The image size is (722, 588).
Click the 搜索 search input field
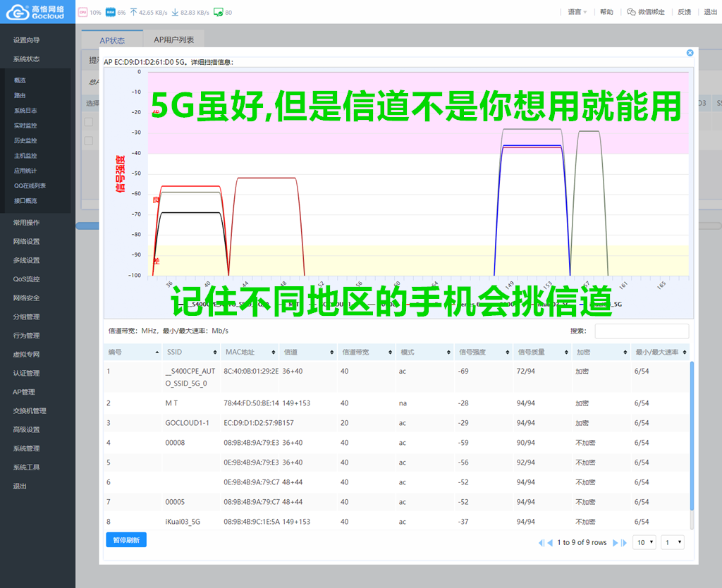[x=642, y=331]
